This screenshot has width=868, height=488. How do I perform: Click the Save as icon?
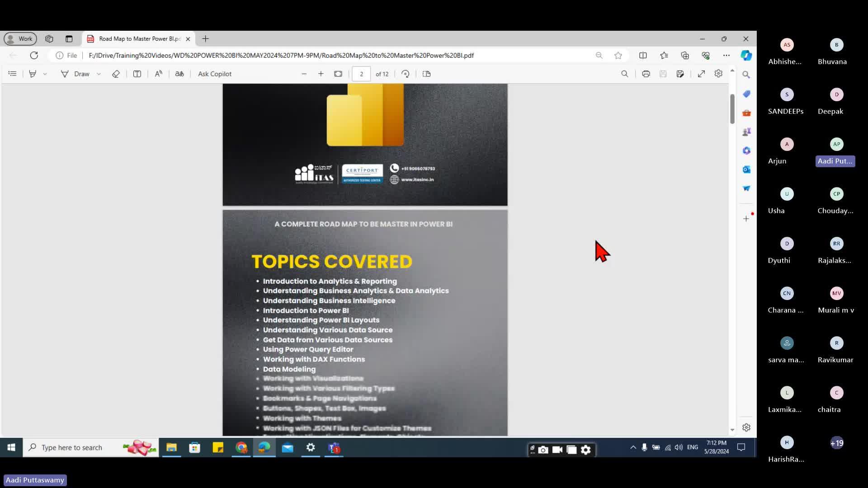(x=680, y=74)
